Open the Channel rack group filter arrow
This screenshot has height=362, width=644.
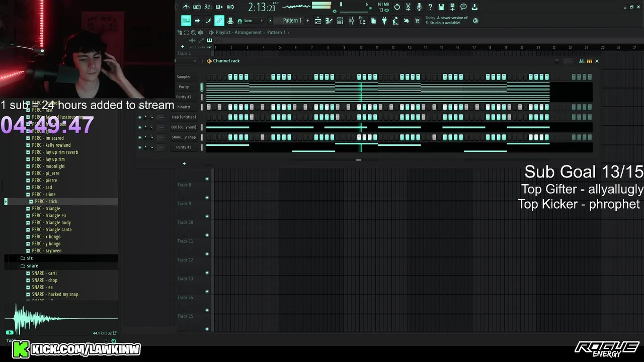coord(195,61)
